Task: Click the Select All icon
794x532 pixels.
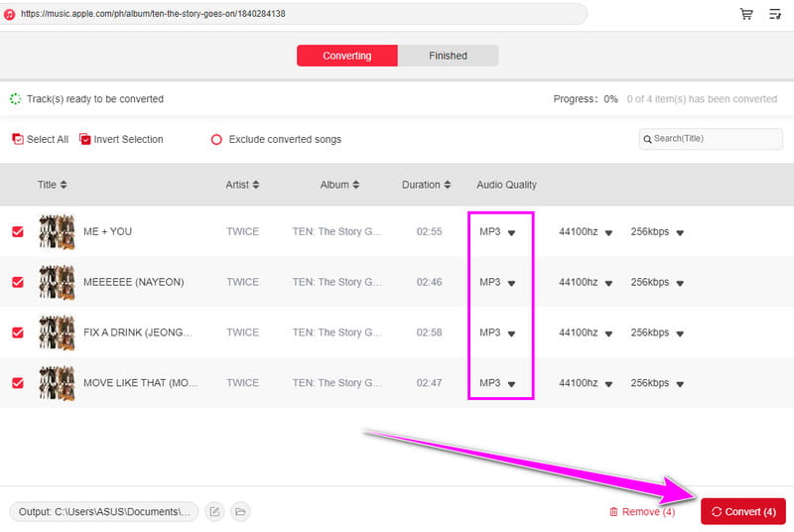Action: pyautogui.click(x=18, y=140)
